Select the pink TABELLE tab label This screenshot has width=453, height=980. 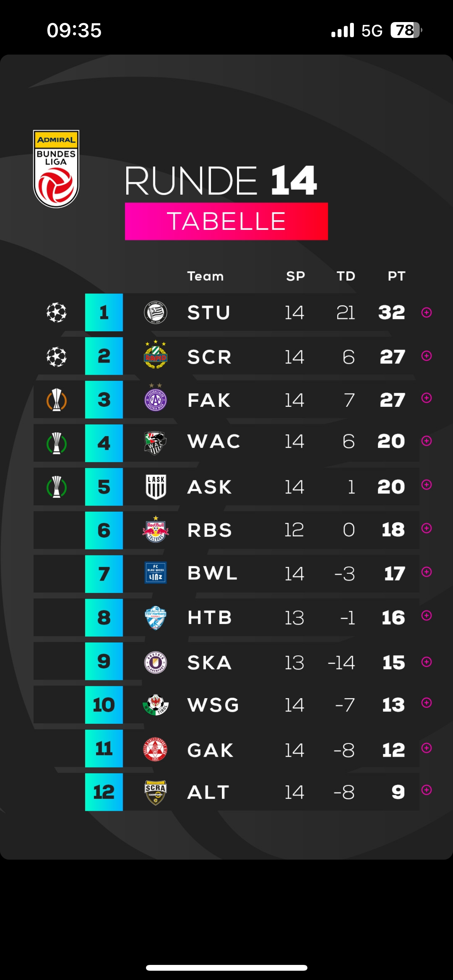pos(226,221)
